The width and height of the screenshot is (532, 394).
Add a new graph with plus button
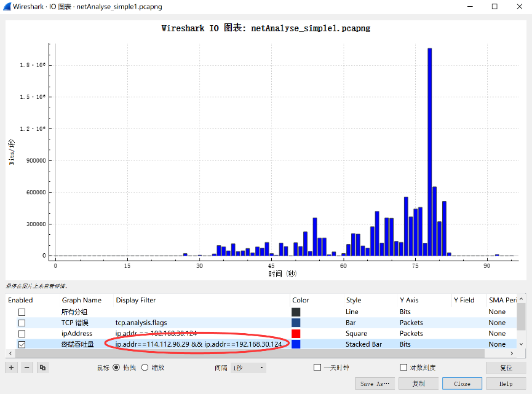(12, 368)
